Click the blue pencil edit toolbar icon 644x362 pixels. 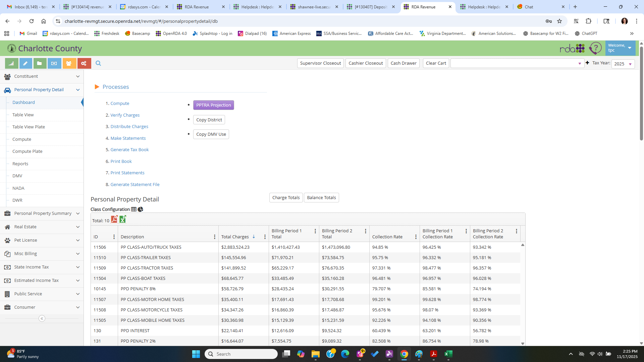click(x=25, y=63)
